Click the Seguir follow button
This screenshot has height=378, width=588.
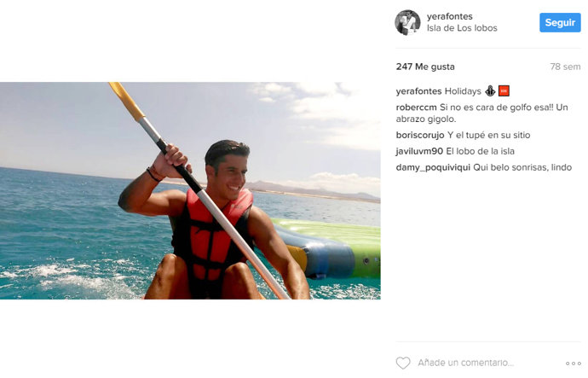coord(560,22)
